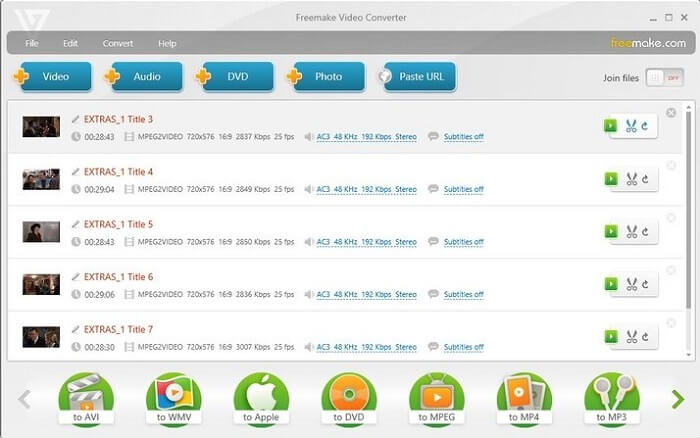The height and width of the screenshot is (438, 700).
Task: Toggle the Join files switch
Action: (664, 78)
